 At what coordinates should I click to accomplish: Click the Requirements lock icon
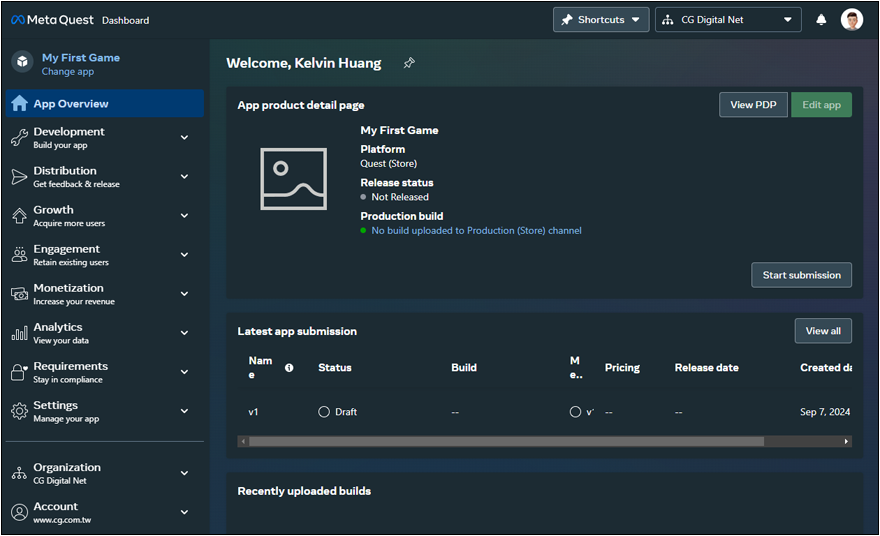(20, 372)
